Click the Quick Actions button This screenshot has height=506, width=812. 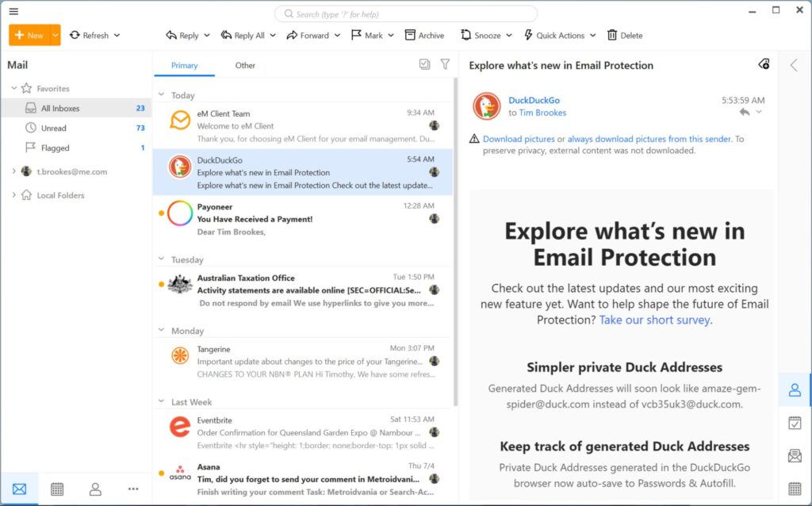pos(554,35)
